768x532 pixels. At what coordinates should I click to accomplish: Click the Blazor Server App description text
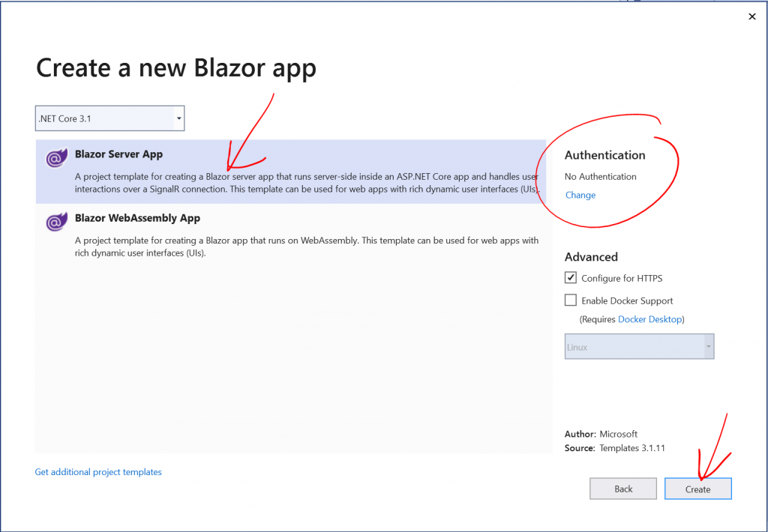click(307, 183)
